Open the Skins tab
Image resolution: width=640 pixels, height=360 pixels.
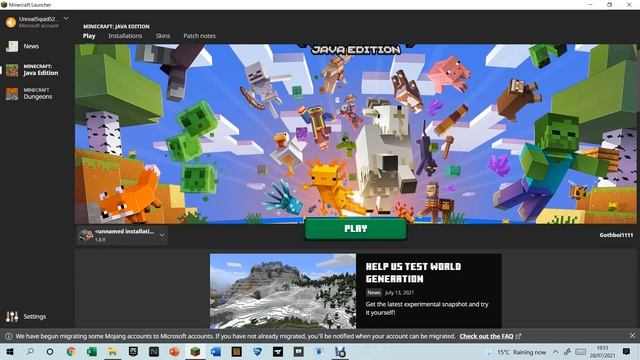click(x=163, y=36)
